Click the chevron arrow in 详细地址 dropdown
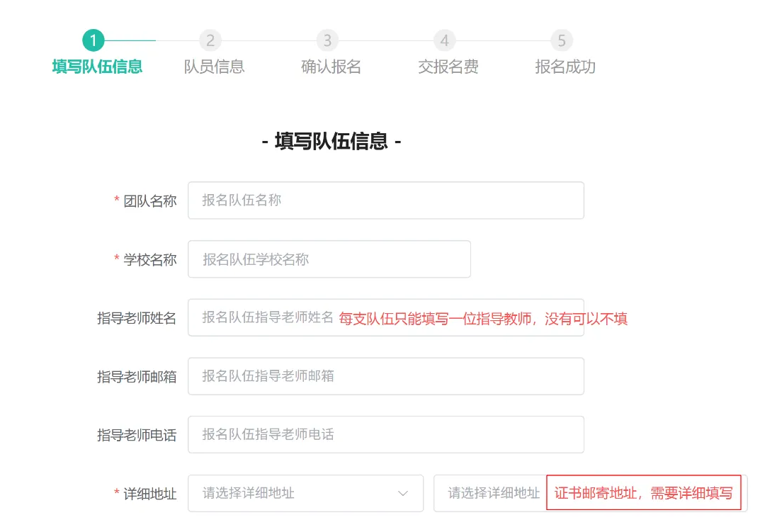The height and width of the screenshot is (532, 765). [x=403, y=493]
